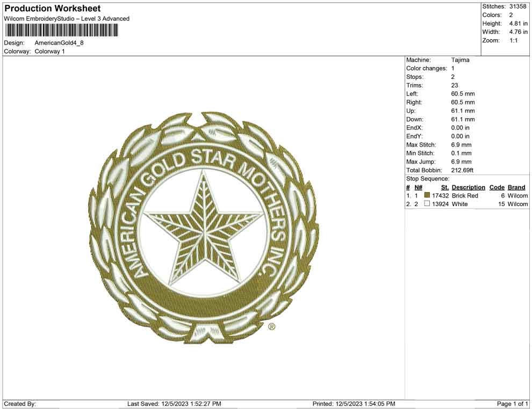Screen dimensions: 532x409
Task: Click the design name 'AmericanGold4_8'
Action: (59, 43)
